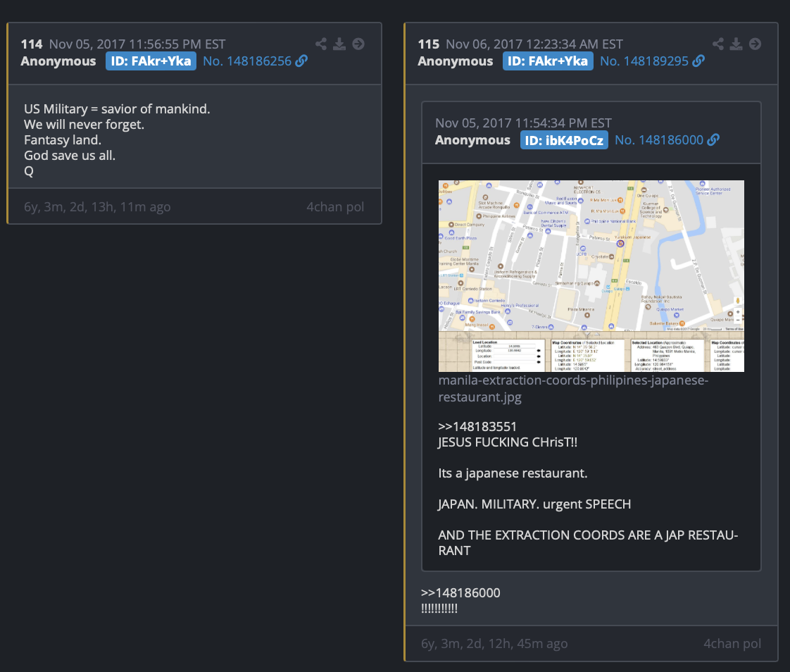
Task: Click Anonymous name in post 115 header
Action: point(456,61)
